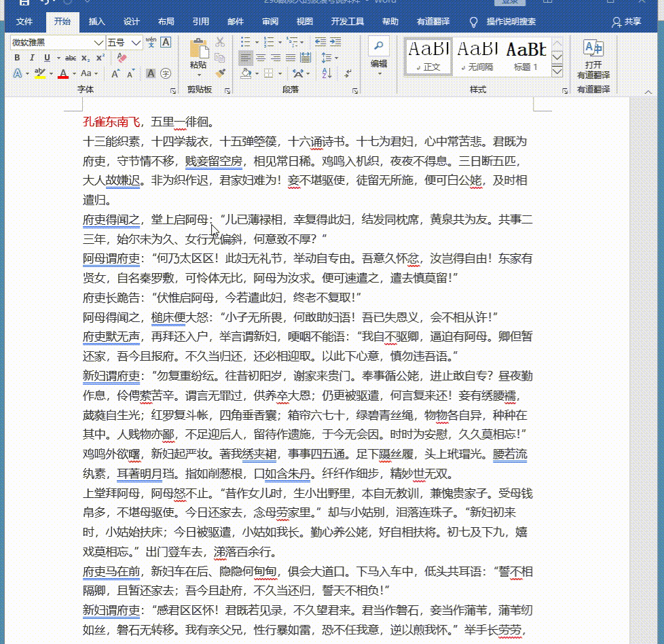
Task: Switch to the 布局 (Layout) tab
Action: [x=166, y=22]
